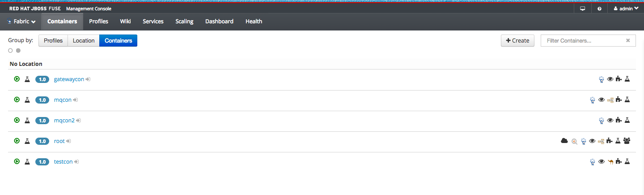This screenshot has height=195, width=644.
Task: Click the connect arrow icon beside mqcon2
Action: click(x=78, y=121)
